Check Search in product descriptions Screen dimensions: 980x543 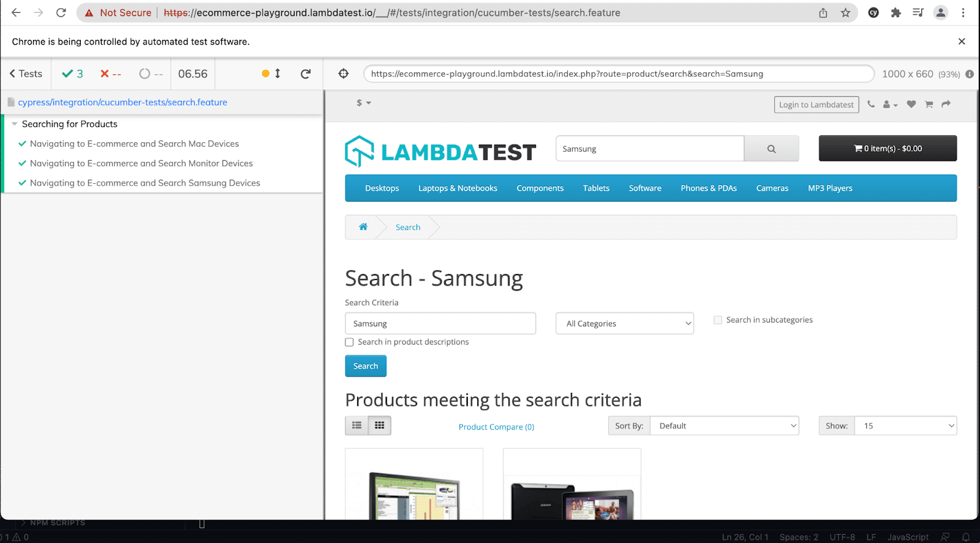coord(349,342)
